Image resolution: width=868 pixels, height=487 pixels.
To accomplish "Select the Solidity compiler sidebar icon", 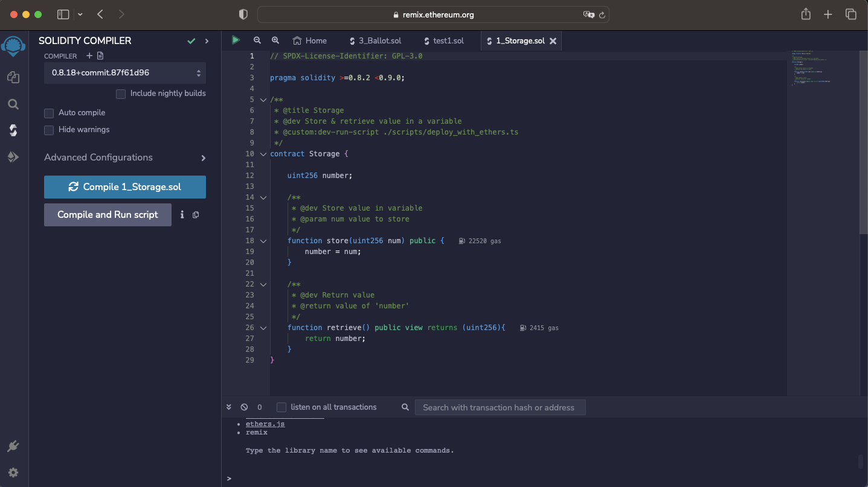I will coord(13,130).
